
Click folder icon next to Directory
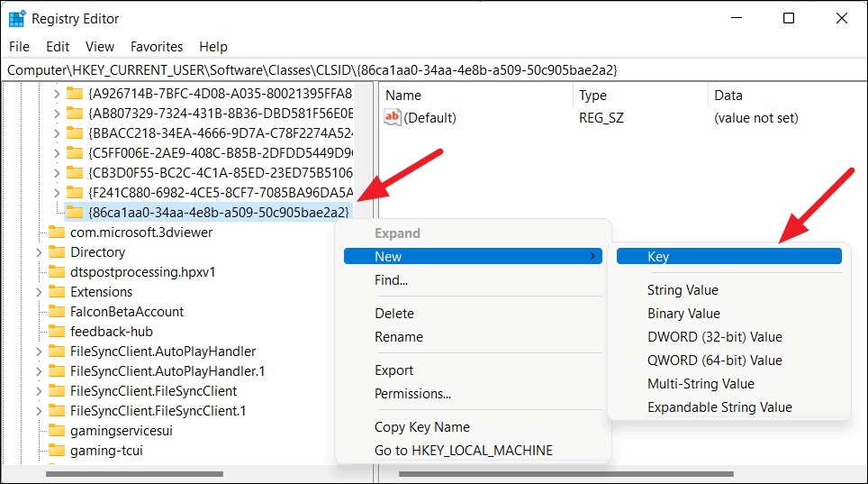click(x=57, y=251)
